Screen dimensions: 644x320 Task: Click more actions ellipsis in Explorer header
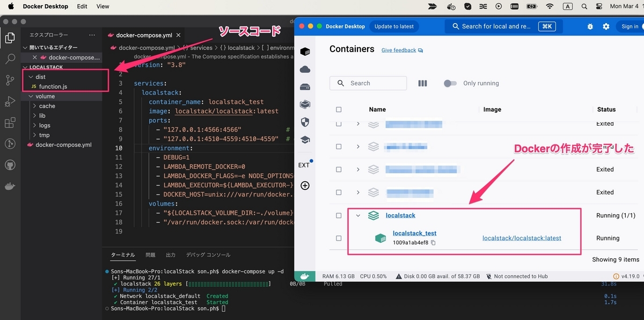tap(92, 34)
